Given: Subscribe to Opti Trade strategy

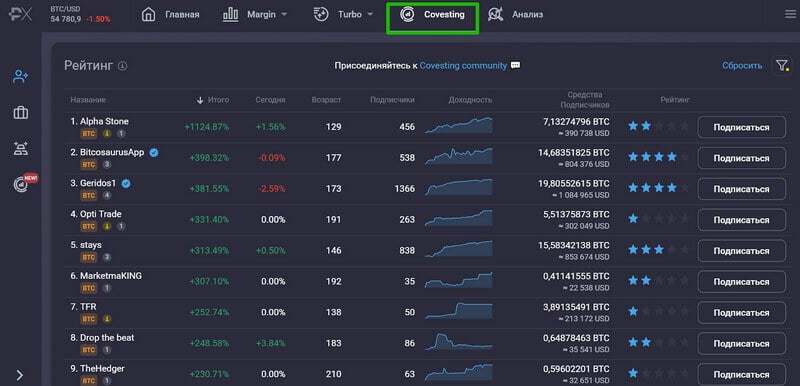Looking at the screenshot, I should click(741, 220).
